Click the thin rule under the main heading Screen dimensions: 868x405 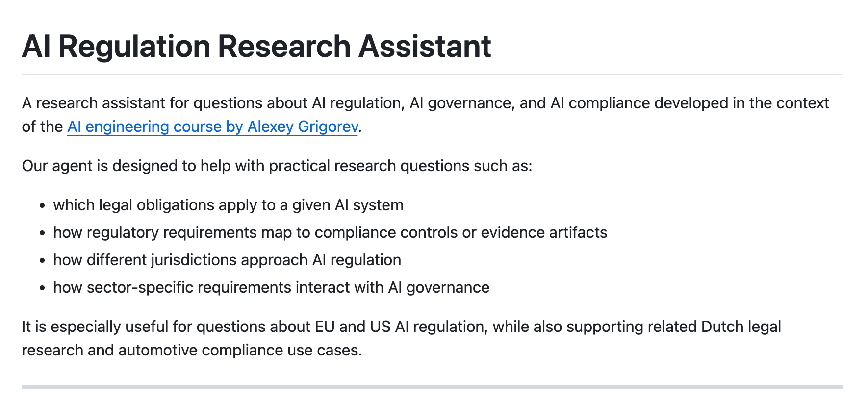(x=433, y=75)
